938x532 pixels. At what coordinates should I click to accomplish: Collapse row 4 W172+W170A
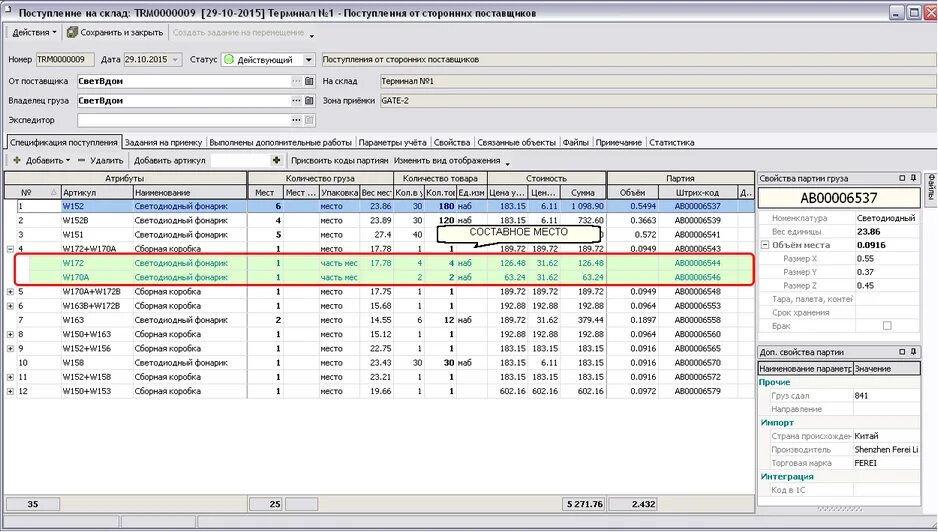10,248
